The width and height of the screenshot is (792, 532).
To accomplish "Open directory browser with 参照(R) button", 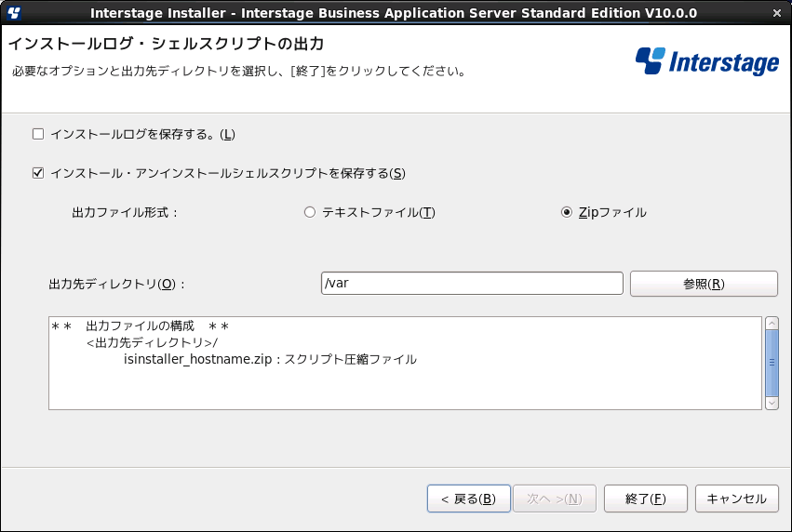I will tap(704, 284).
